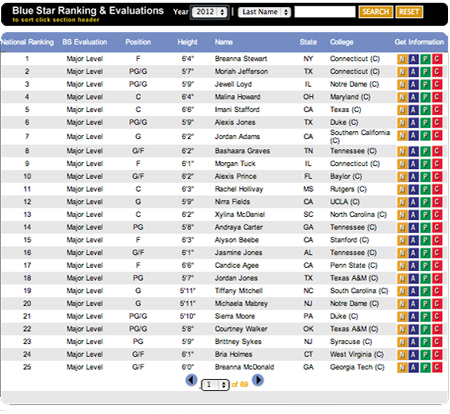450x414 pixels.
Task: Sort by College column header
Action: [342, 42]
